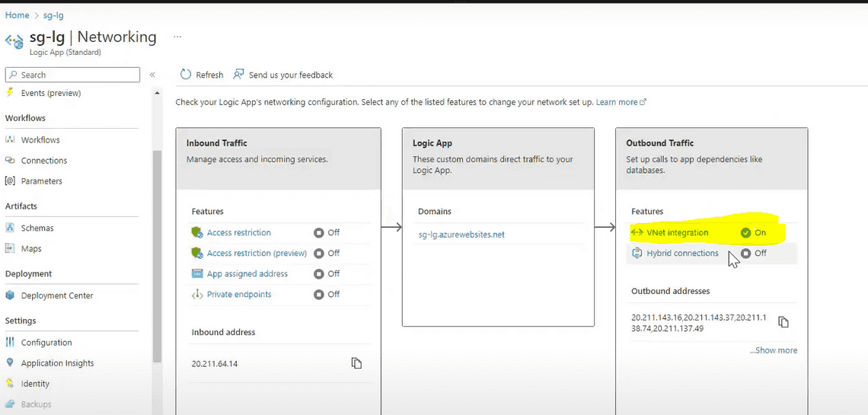Click the Outbound Traffic card heading
The width and height of the screenshot is (868, 415).
660,142
